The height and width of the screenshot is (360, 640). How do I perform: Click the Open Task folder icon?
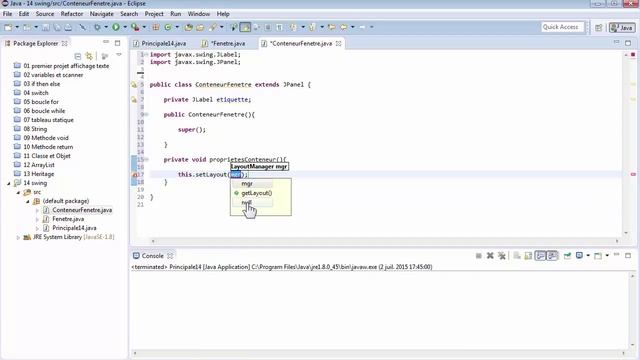[x=200, y=27]
